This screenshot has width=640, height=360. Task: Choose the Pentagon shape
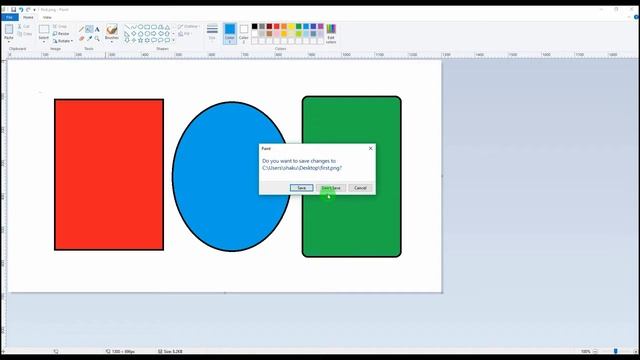click(140, 33)
